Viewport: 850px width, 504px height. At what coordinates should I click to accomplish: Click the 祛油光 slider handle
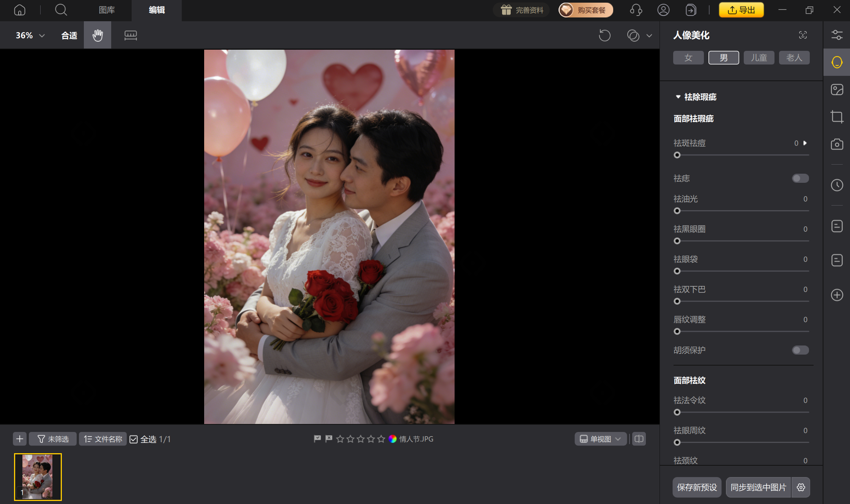point(677,211)
